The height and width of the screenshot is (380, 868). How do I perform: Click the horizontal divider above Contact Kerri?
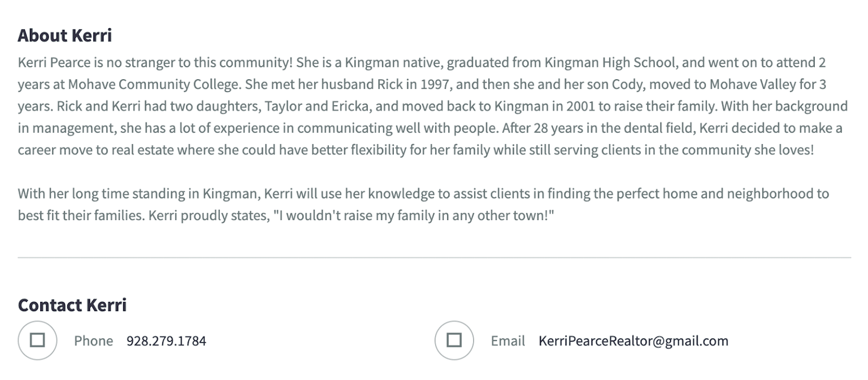click(434, 258)
